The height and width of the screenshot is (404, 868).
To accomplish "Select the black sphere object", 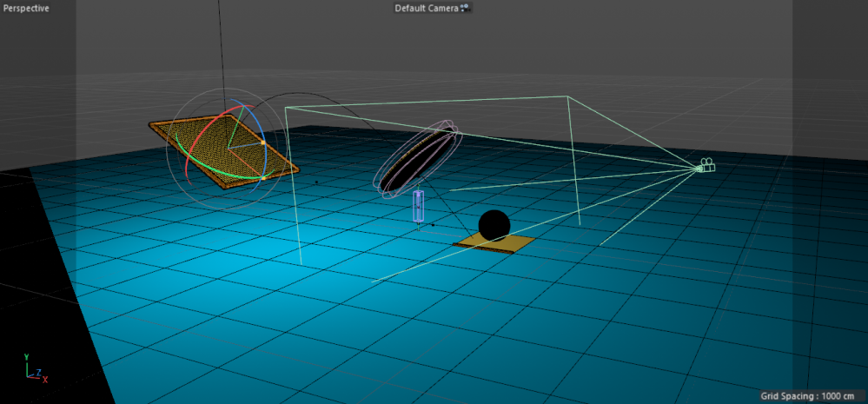I will [494, 225].
